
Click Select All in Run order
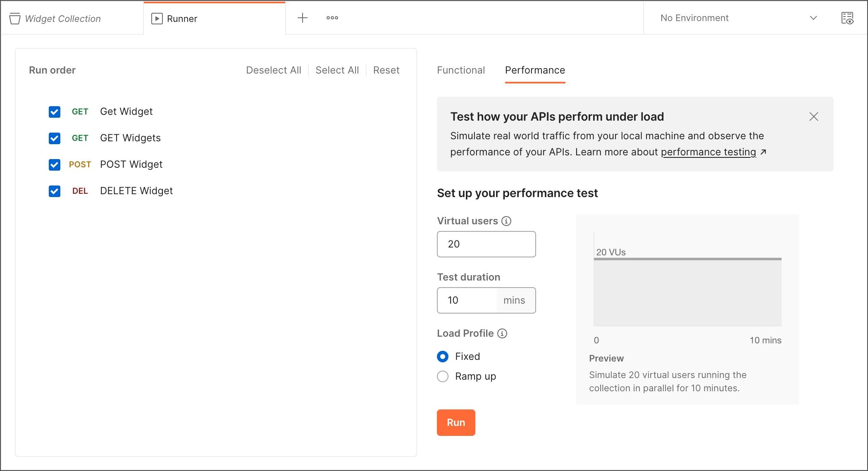[337, 70]
